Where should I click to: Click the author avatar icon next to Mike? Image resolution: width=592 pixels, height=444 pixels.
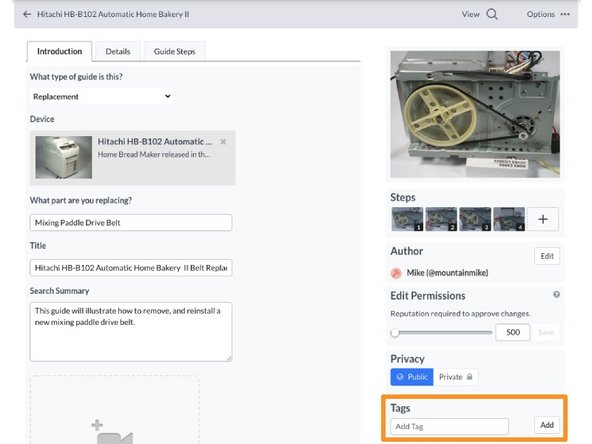(x=396, y=273)
